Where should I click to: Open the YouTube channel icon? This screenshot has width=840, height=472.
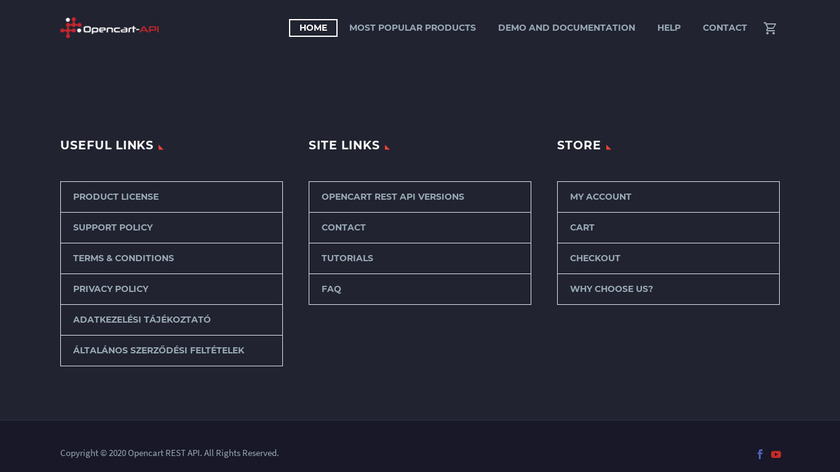click(x=776, y=454)
